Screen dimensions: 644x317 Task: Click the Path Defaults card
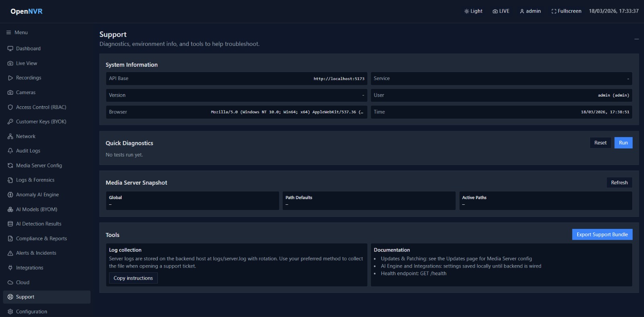pos(369,201)
